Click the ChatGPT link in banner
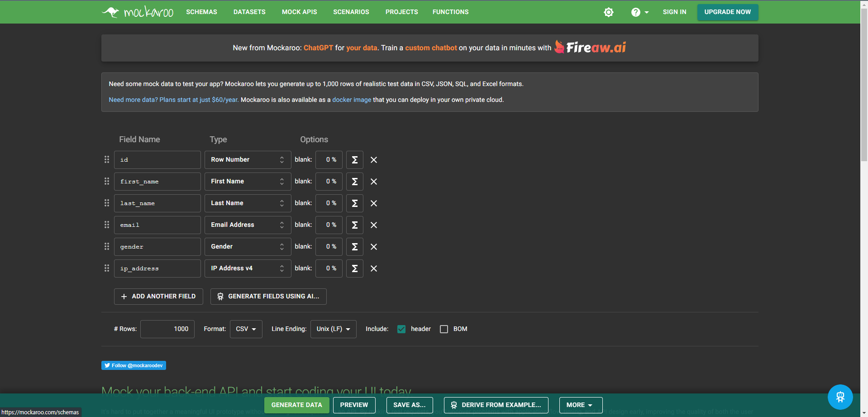The image size is (868, 417). point(318,48)
